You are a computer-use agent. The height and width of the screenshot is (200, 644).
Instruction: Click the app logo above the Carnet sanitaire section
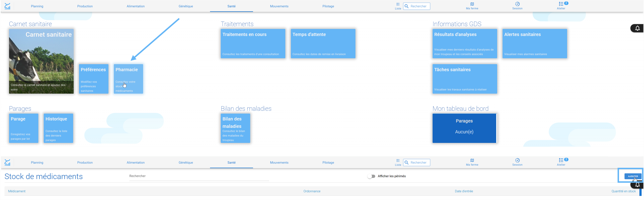click(x=7, y=6)
